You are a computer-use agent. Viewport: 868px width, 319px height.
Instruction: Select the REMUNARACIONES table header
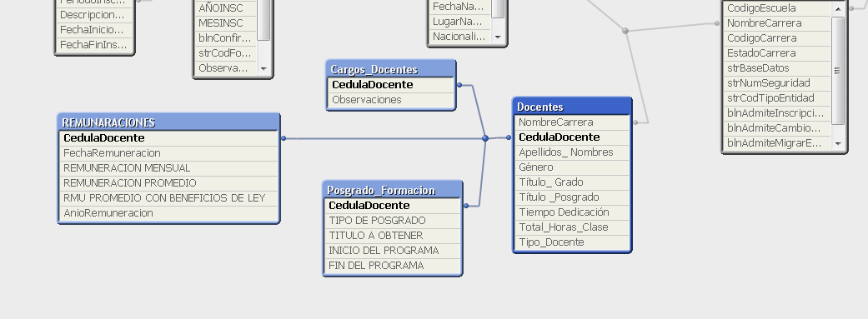click(168, 122)
